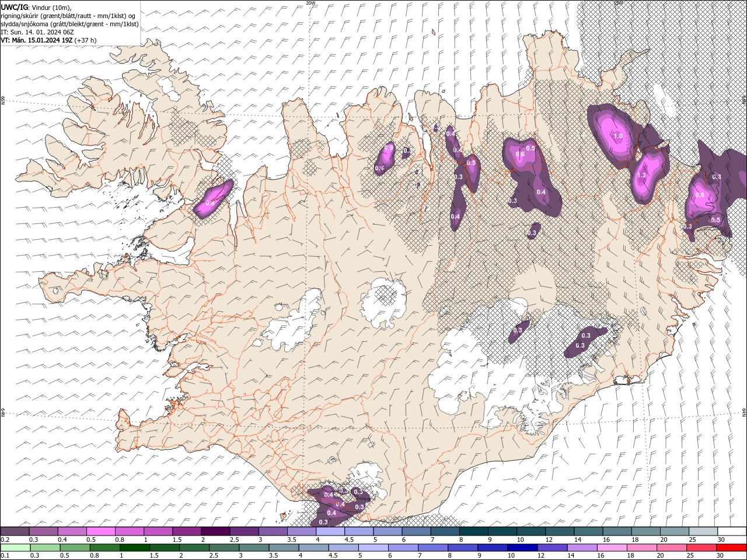Click the '1.0' snowfall value on the map
This screenshot has height=560, width=747.
point(618,136)
